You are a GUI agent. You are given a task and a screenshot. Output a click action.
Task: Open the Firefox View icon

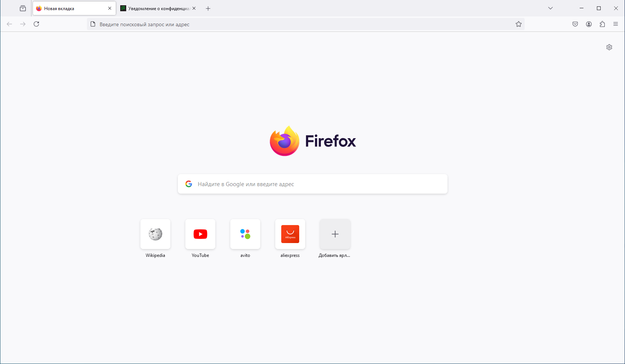[x=23, y=8]
